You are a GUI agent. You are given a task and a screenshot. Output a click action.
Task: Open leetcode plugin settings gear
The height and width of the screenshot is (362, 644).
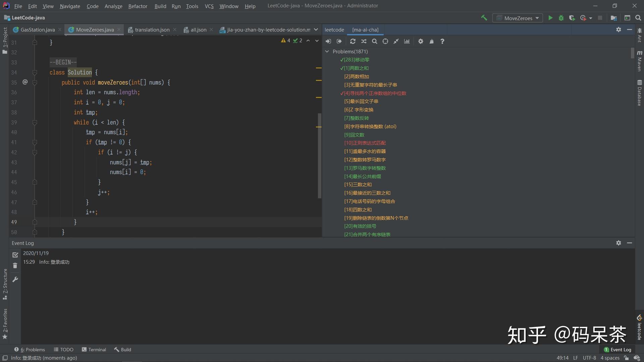[x=421, y=41]
